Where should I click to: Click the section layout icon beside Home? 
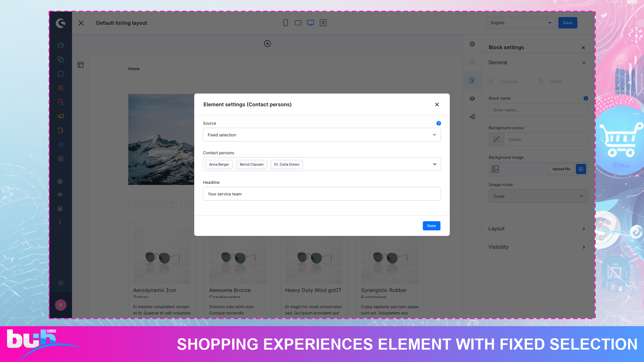[x=80, y=65]
